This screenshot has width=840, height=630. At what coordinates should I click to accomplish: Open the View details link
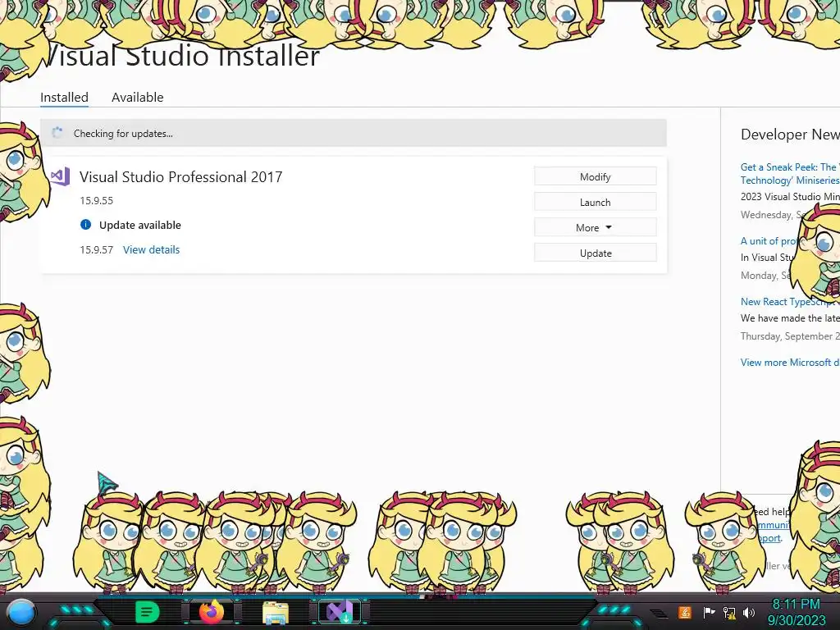coord(151,249)
